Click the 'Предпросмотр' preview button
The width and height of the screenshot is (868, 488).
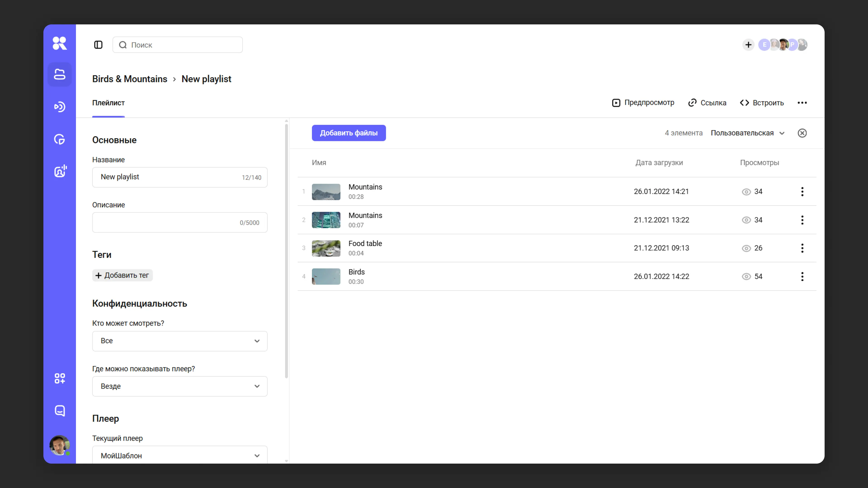click(x=643, y=103)
